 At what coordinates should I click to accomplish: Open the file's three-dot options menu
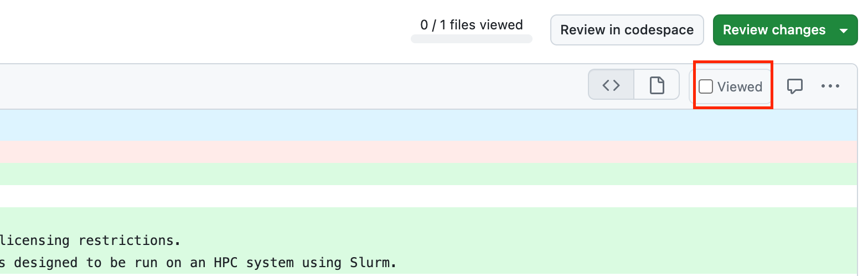(830, 86)
